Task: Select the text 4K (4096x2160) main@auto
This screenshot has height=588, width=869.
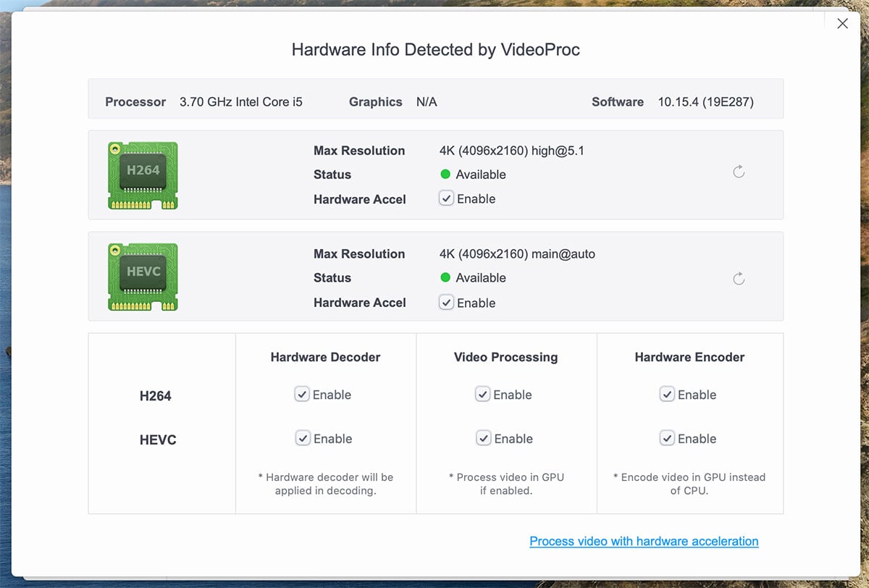Action: click(x=517, y=254)
